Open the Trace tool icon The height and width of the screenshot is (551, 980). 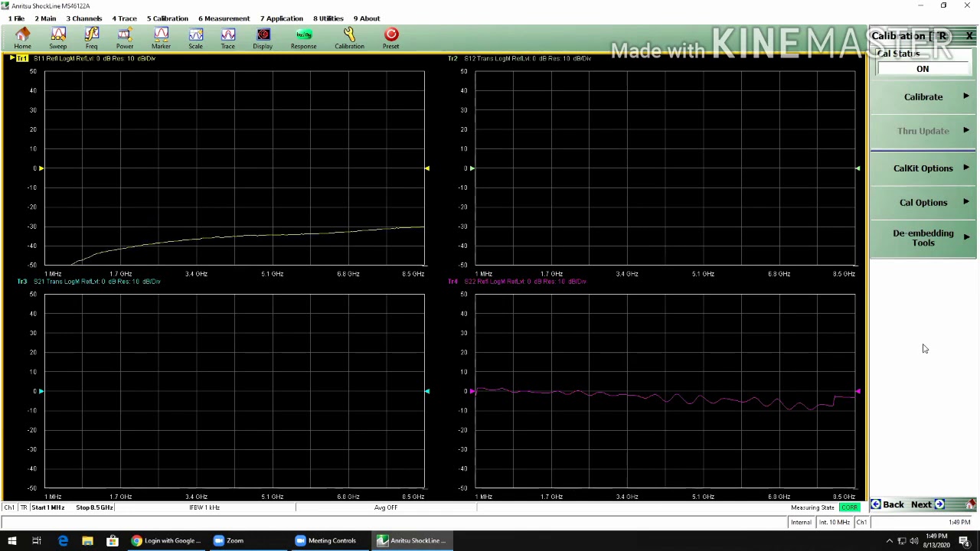(228, 38)
